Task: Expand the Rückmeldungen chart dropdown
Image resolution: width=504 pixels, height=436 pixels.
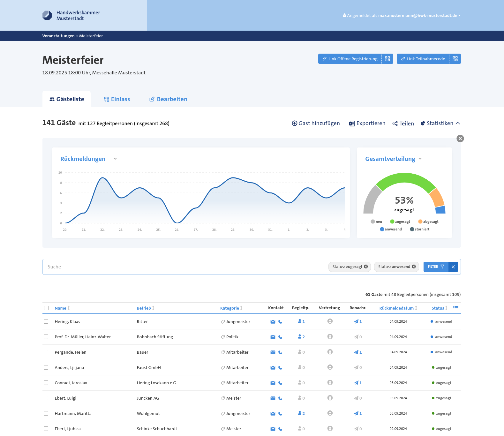Action: tap(115, 159)
